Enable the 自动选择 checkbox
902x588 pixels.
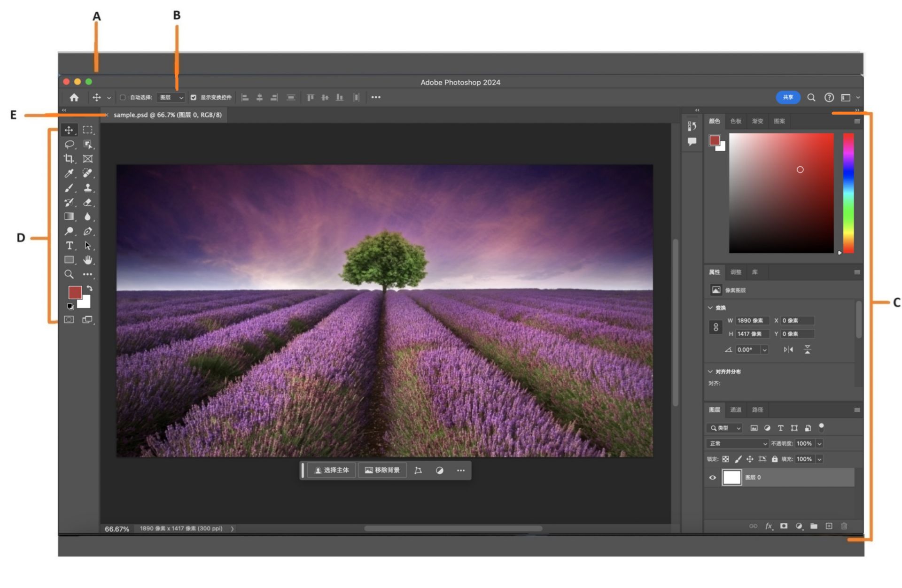(x=123, y=97)
